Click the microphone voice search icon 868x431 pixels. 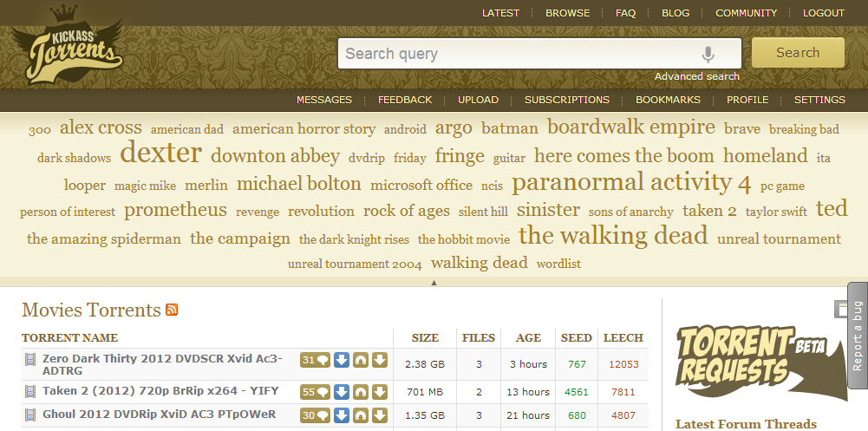[x=708, y=54]
